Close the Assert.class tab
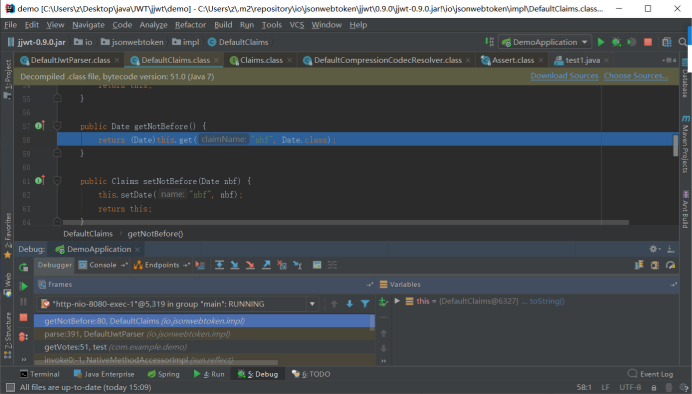Image resolution: width=692 pixels, height=394 pixels. tap(541, 60)
